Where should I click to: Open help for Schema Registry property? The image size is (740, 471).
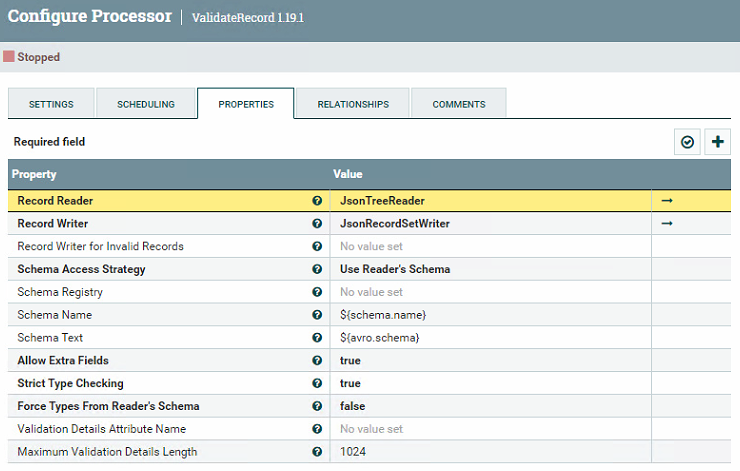click(317, 292)
